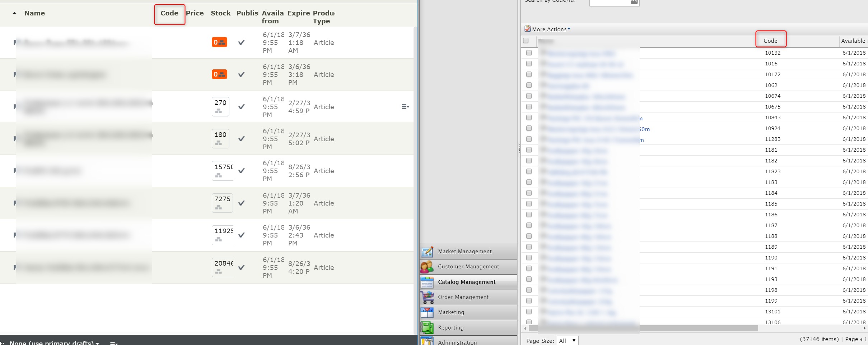Click the horizontal scrollbar under the right grid
This screenshot has height=345, width=868.
(x=643, y=328)
